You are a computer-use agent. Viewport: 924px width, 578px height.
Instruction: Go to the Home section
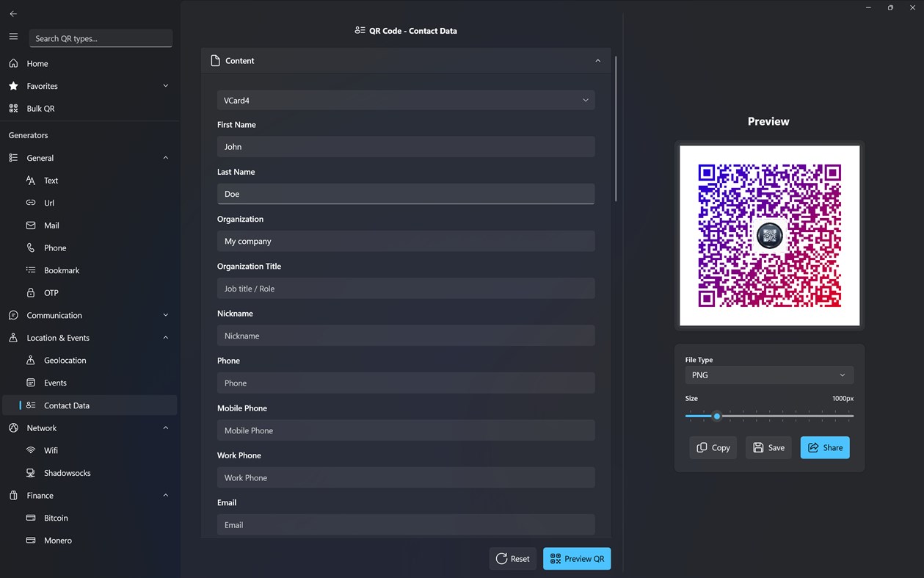coord(36,63)
